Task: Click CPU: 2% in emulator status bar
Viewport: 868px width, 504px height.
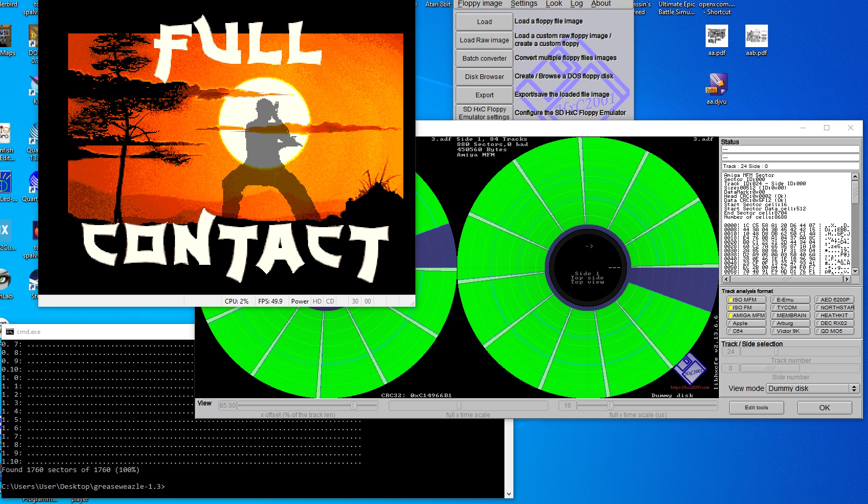Action: click(237, 301)
